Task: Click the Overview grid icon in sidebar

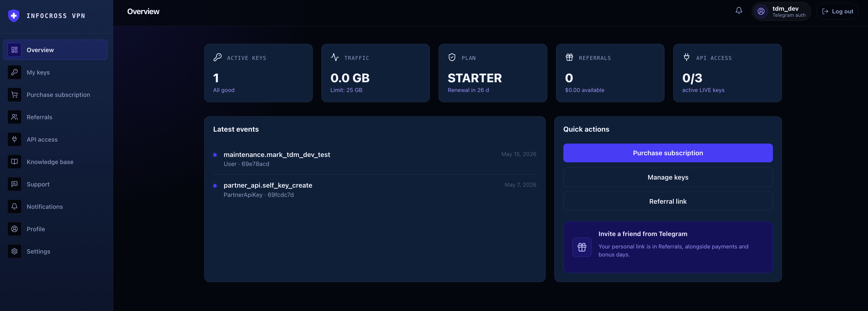Action: (x=15, y=50)
